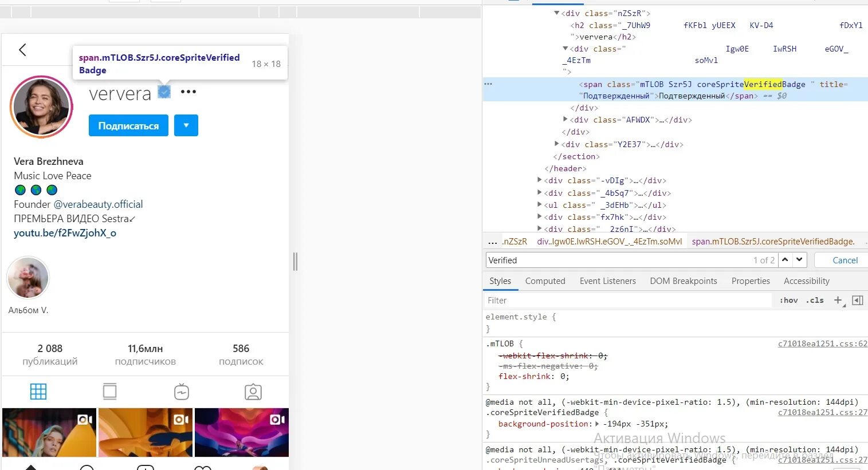This screenshot has width=868, height=470.
Task: Open the DOM Breakpoints tab
Action: click(684, 281)
